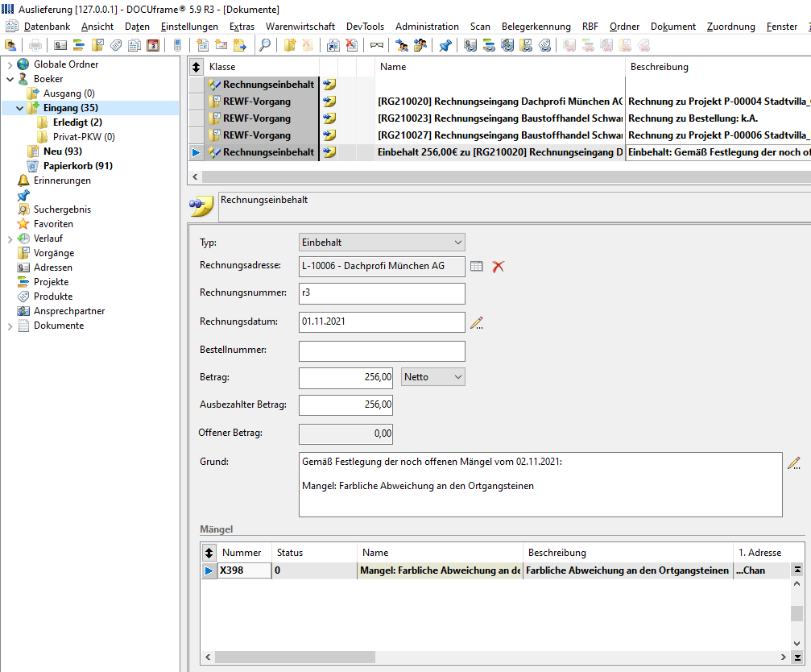Toggle the sort button beside Nummer header
Image resolution: width=811 pixels, height=672 pixels.
(x=209, y=553)
